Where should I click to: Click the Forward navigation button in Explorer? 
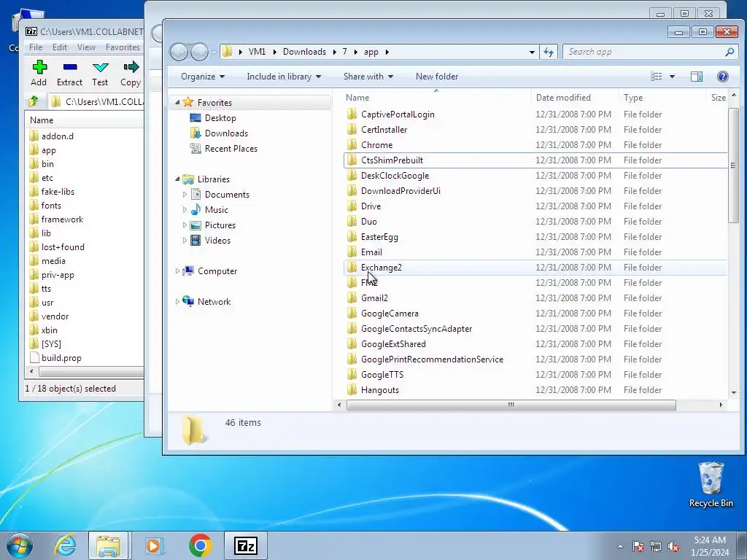(x=199, y=52)
